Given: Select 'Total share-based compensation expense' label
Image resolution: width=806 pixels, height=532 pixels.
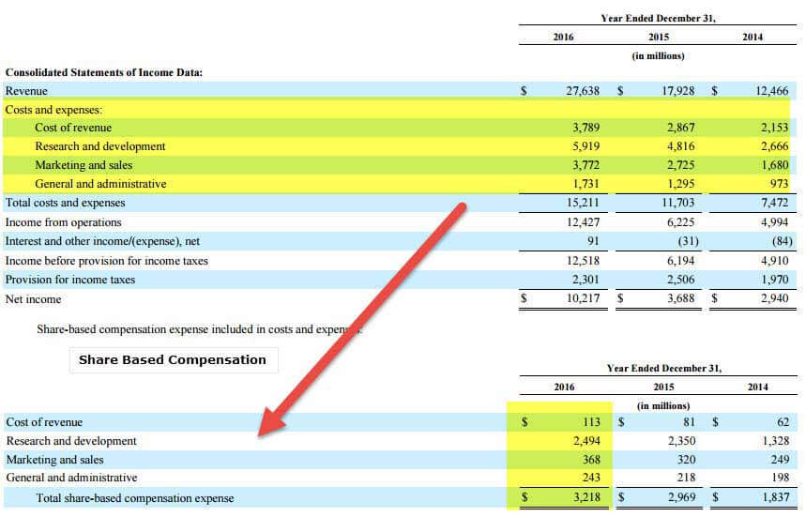Looking at the screenshot, I should 135,498.
